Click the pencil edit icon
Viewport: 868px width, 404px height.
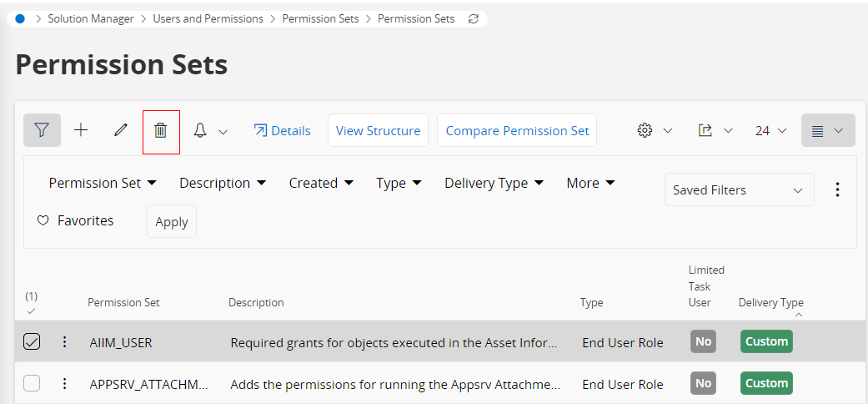tap(121, 130)
